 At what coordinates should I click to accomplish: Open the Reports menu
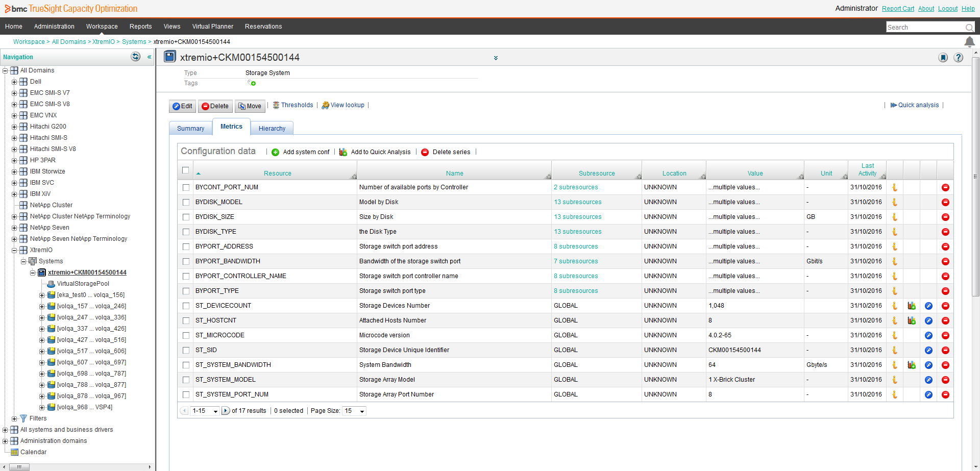click(x=140, y=27)
